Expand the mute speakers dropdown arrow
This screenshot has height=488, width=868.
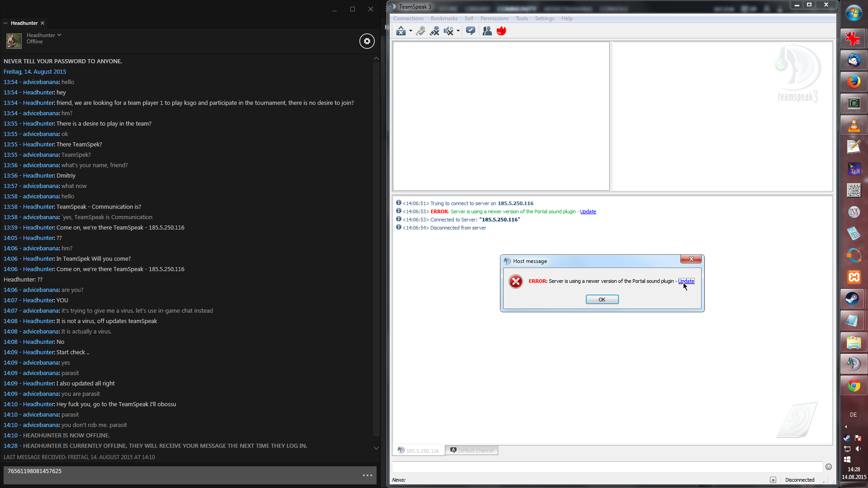point(458,31)
